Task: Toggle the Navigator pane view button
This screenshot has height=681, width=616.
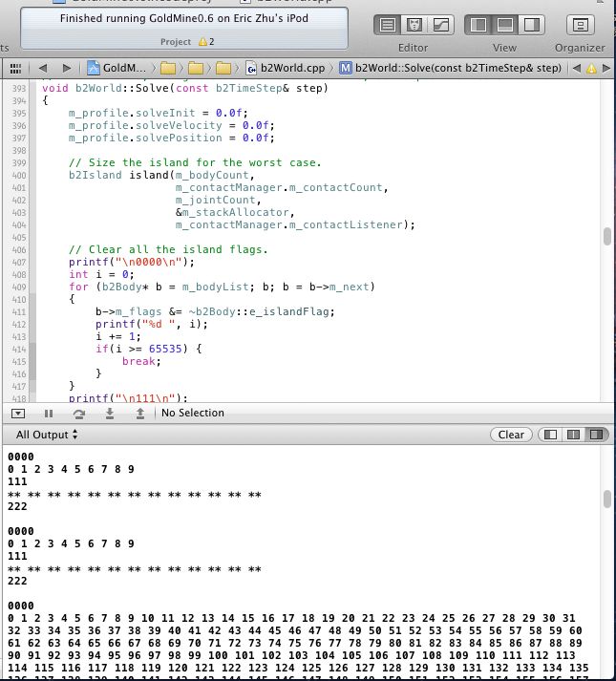Action: click(478, 25)
